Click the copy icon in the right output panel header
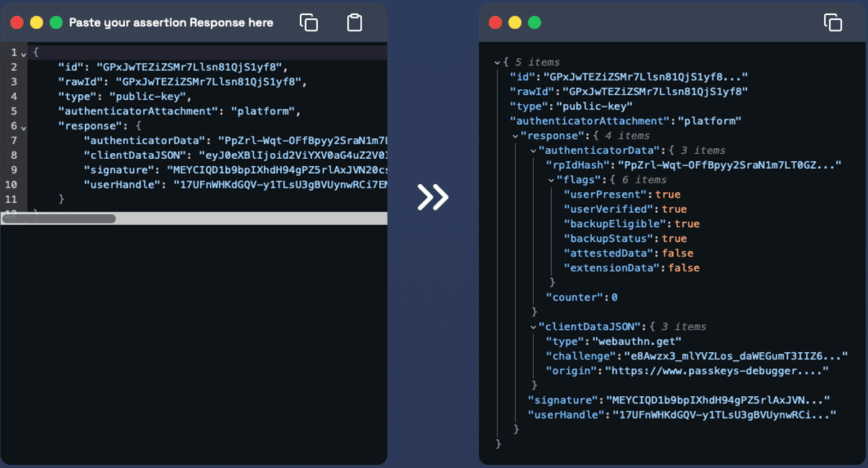The image size is (868, 468). coord(833,22)
